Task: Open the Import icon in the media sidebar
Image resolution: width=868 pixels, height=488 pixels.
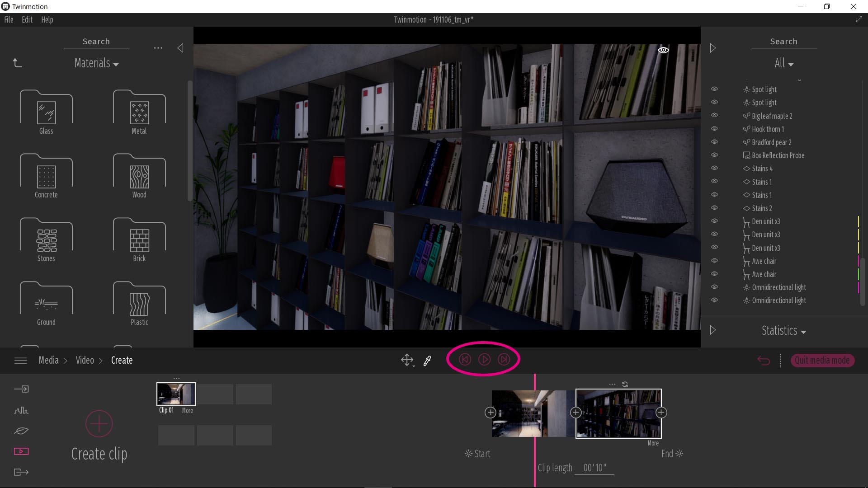Action: pos(21,389)
